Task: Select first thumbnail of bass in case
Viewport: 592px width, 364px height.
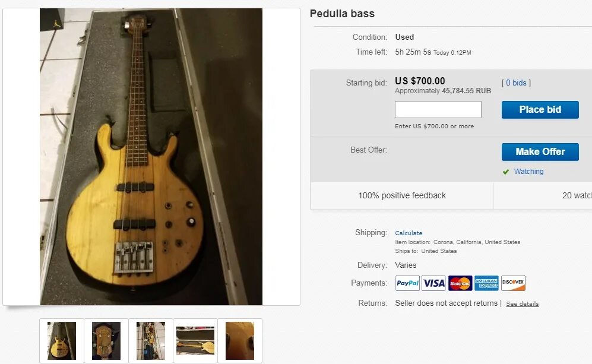Action: (62, 341)
